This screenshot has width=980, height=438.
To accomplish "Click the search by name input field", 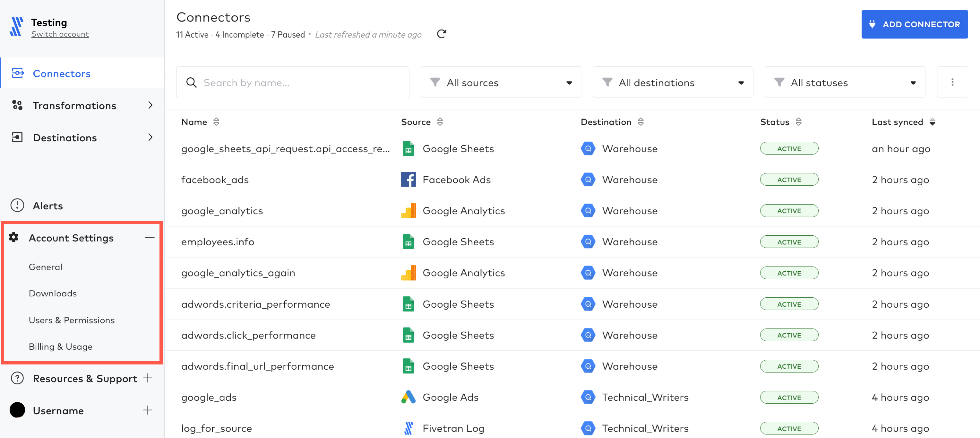I will point(294,83).
